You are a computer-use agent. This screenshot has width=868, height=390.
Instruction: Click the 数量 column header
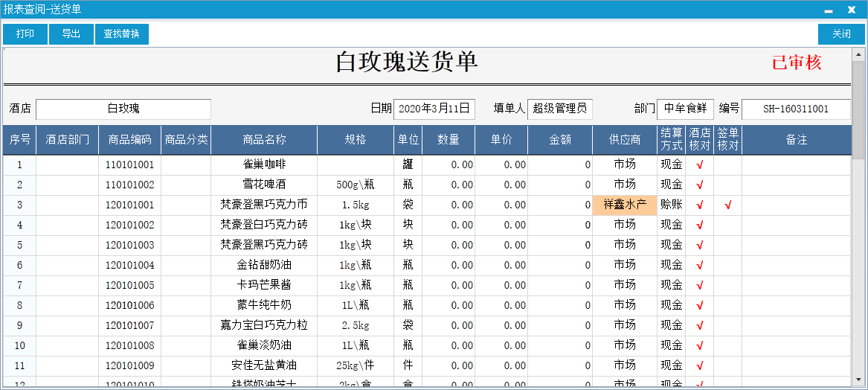coord(449,140)
